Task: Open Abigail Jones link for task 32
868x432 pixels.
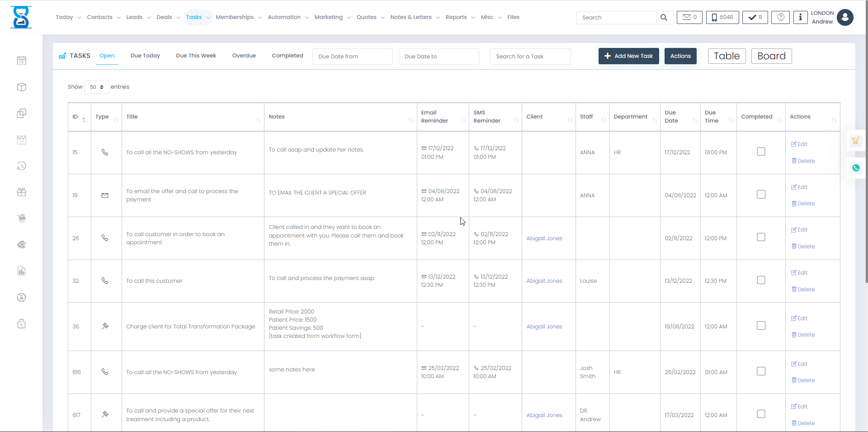Action: click(x=544, y=281)
